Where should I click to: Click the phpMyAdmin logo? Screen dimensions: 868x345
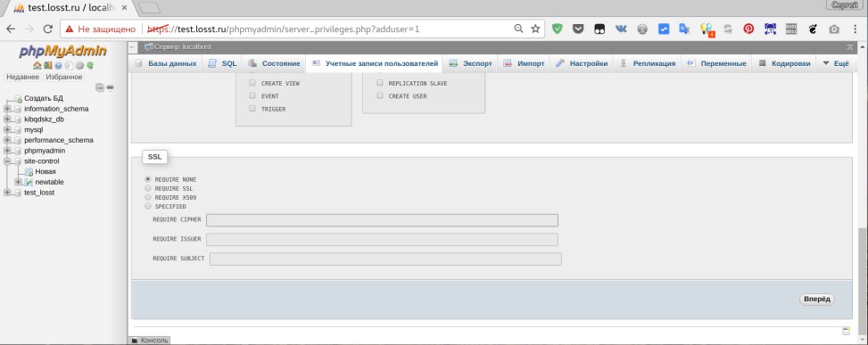click(63, 52)
